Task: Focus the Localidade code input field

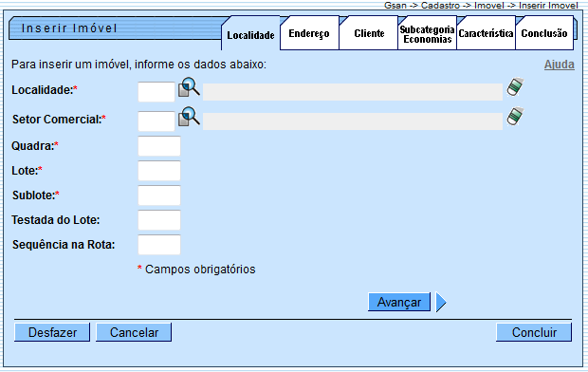Action: tap(156, 92)
